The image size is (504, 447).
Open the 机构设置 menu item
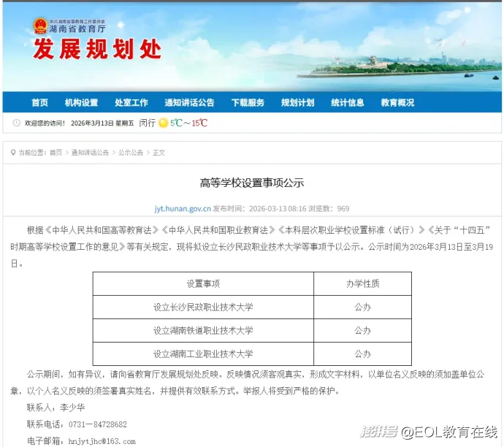coord(80,103)
